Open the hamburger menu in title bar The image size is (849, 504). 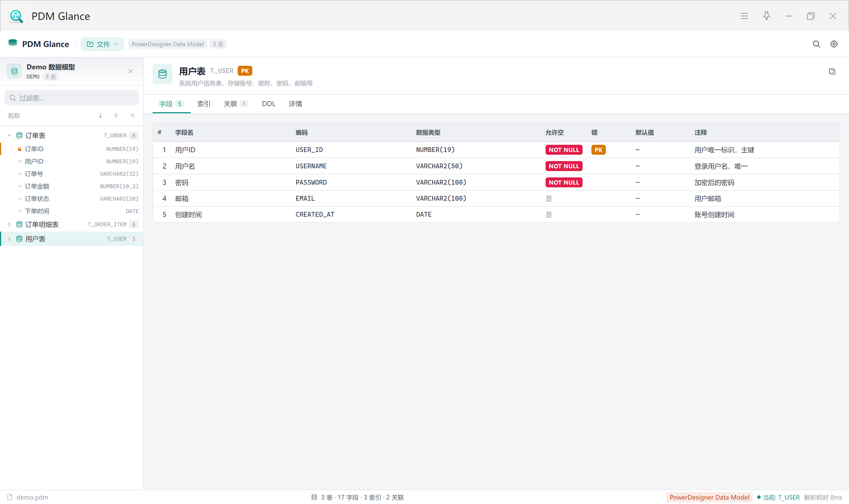click(744, 16)
